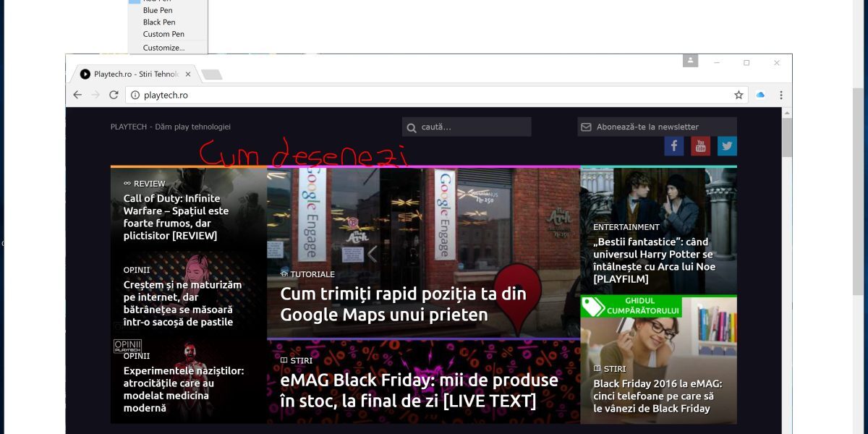This screenshot has height=434, width=868.
Task: Close the Playtech.ro tab
Action: point(188,74)
